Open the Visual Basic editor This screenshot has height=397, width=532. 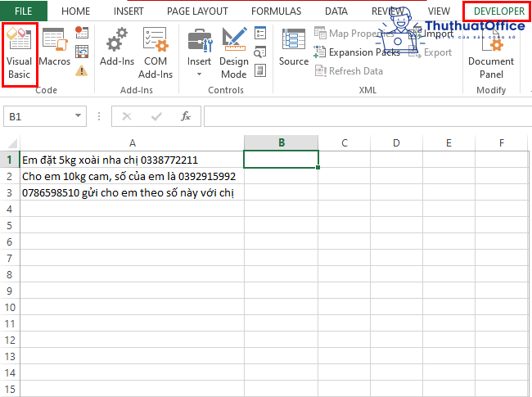pyautogui.click(x=20, y=53)
